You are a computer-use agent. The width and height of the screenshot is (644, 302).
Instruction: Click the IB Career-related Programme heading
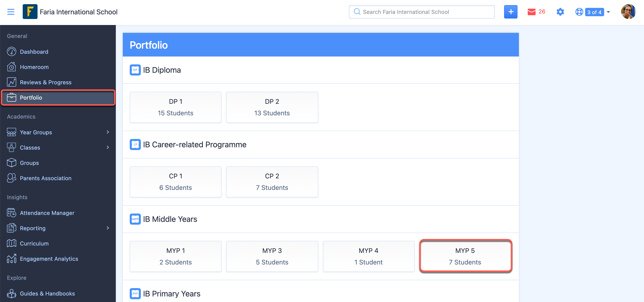pyautogui.click(x=195, y=145)
